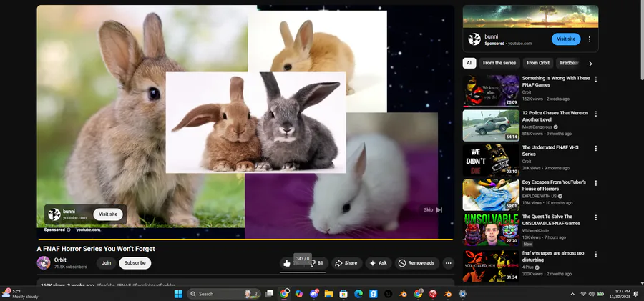
Task: Select the 'From the series' chip
Action: coord(499,63)
